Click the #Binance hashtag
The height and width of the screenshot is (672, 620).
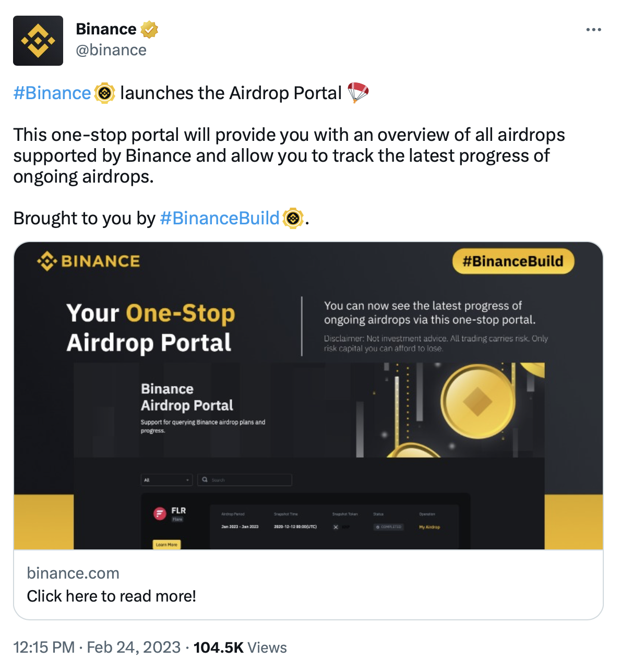(52, 93)
